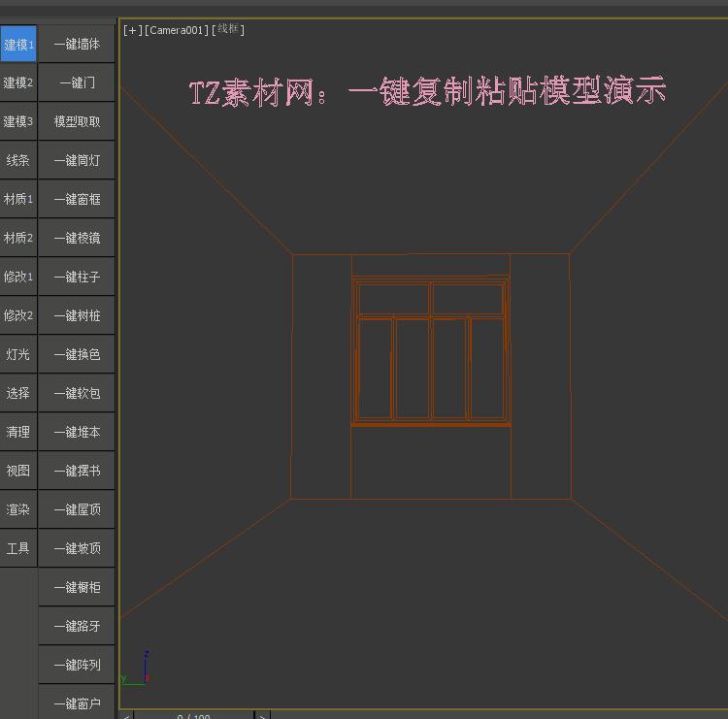Click the 一键柱子 button

pyautogui.click(x=77, y=277)
